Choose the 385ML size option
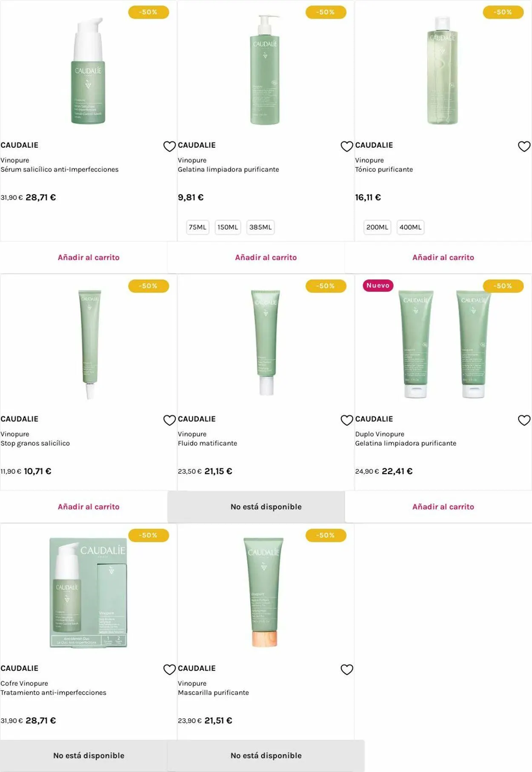Image resolution: width=532 pixels, height=772 pixels. coord(260,227)
